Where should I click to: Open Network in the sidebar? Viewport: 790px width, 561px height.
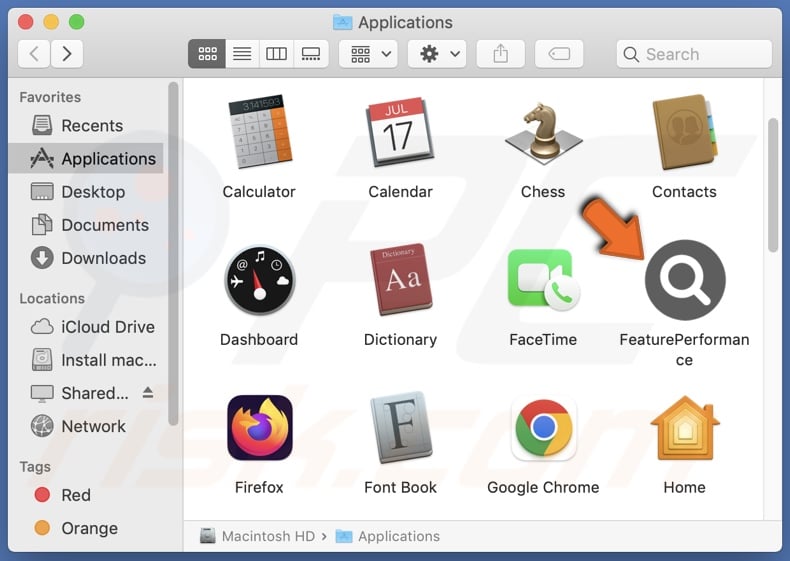(86, 426)
